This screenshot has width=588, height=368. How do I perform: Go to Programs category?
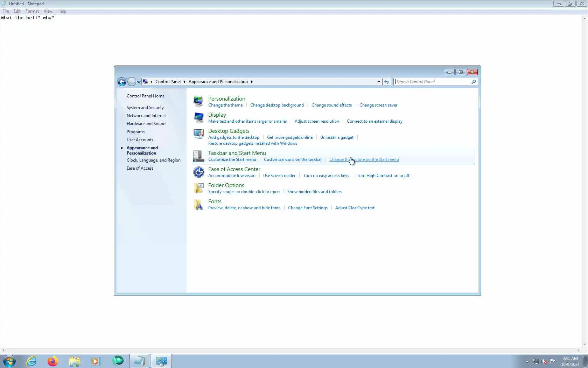[x=135, y=132]
